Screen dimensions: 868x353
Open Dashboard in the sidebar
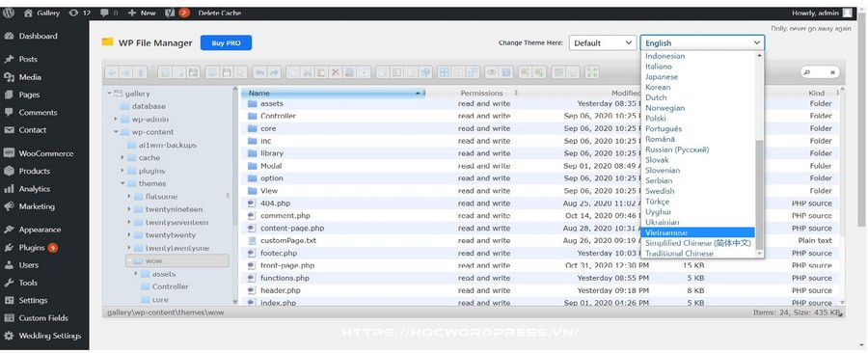[38, 36]
